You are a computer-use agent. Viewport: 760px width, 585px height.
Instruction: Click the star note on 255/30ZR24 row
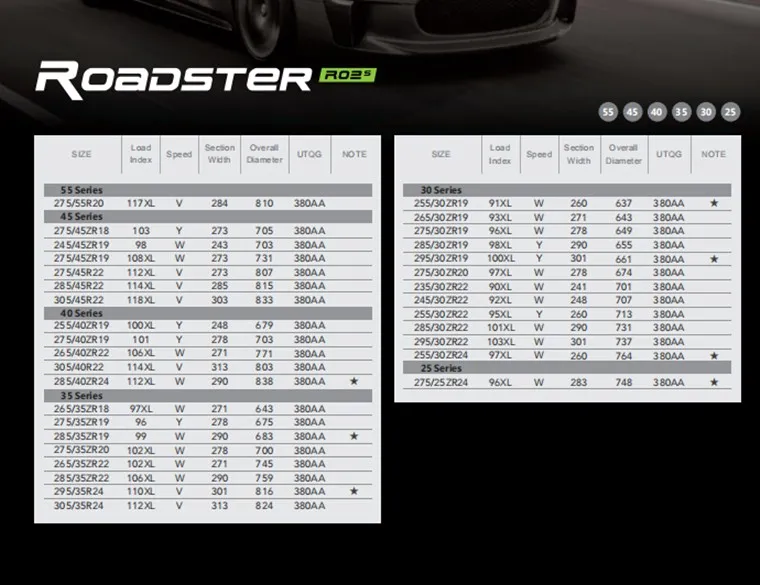[x=714, y=356]
